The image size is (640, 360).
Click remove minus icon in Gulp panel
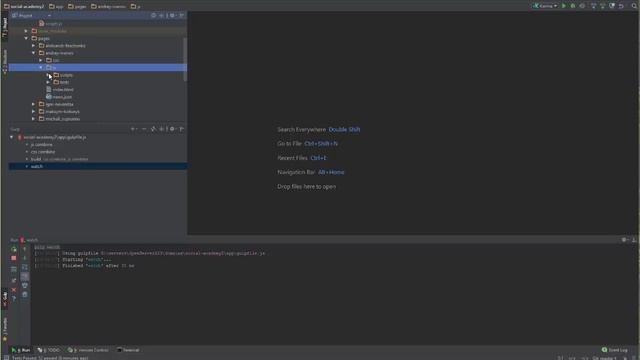point(144,129)
